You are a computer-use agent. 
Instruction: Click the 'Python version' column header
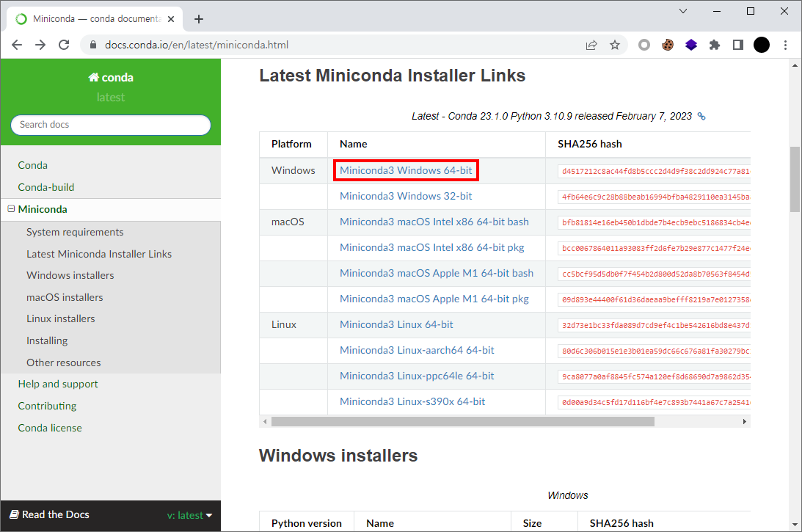(307, 523)
